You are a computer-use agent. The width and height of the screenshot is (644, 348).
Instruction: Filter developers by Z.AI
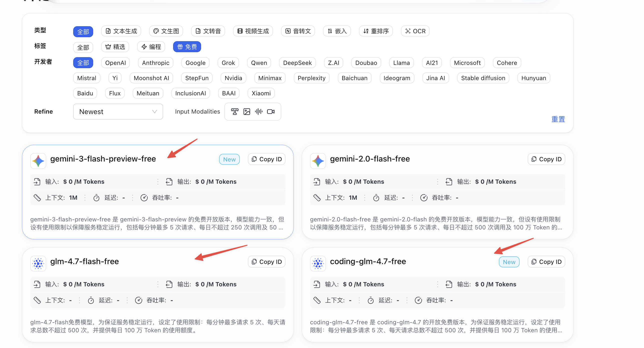pos(333,62)
